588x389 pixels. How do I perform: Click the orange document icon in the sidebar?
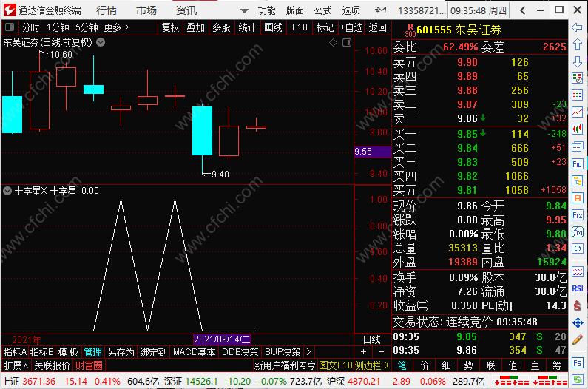point(577,197)
